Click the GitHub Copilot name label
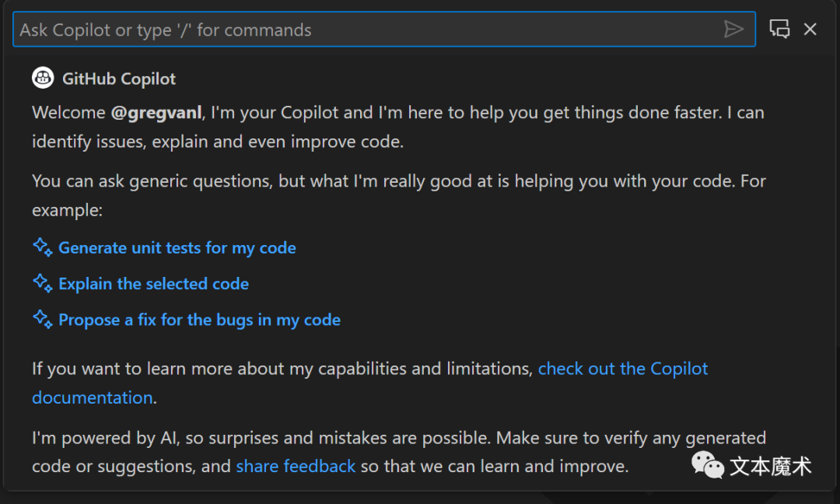 pos(119,79)
